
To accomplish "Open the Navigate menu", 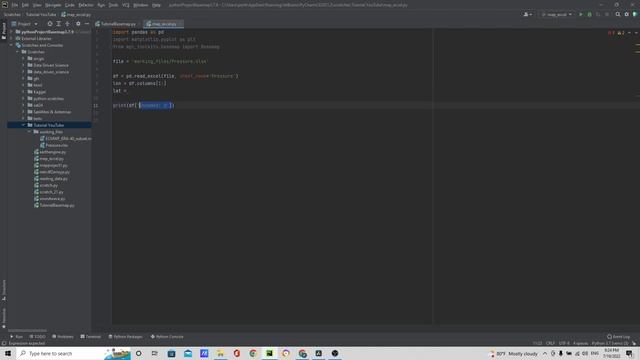I will [x=53, y=5].
